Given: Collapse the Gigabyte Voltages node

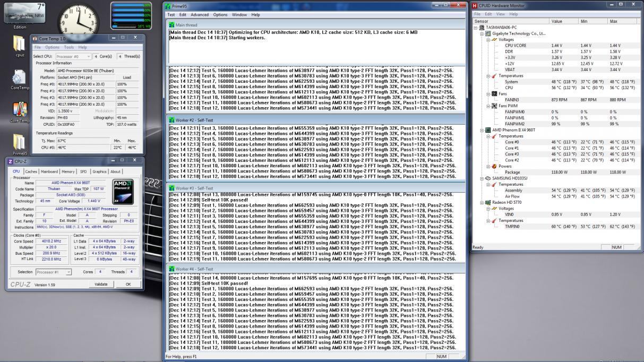Looking at the screenshot, I should click(488, 39).
